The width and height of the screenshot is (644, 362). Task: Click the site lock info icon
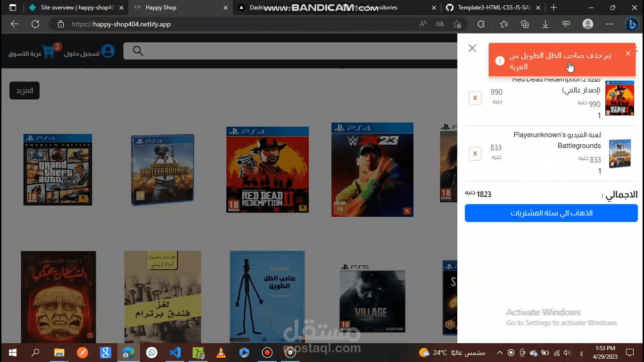pos(60,24)
